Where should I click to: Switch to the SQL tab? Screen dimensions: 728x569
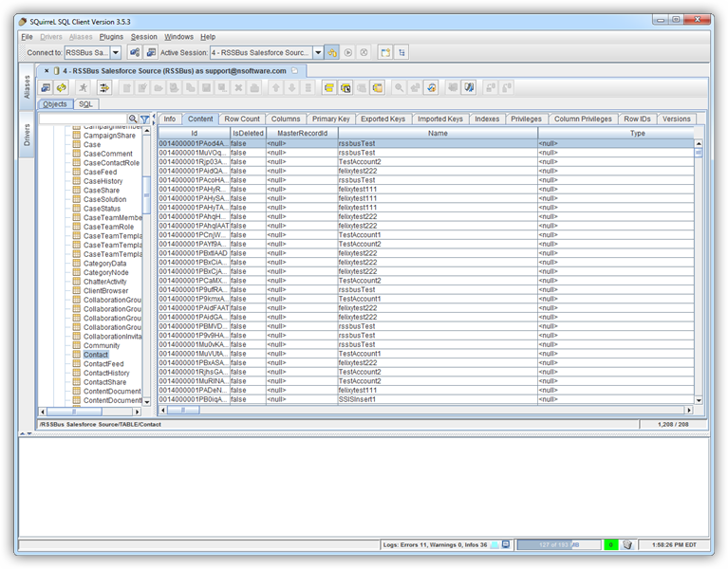click(x=85, y=104)
